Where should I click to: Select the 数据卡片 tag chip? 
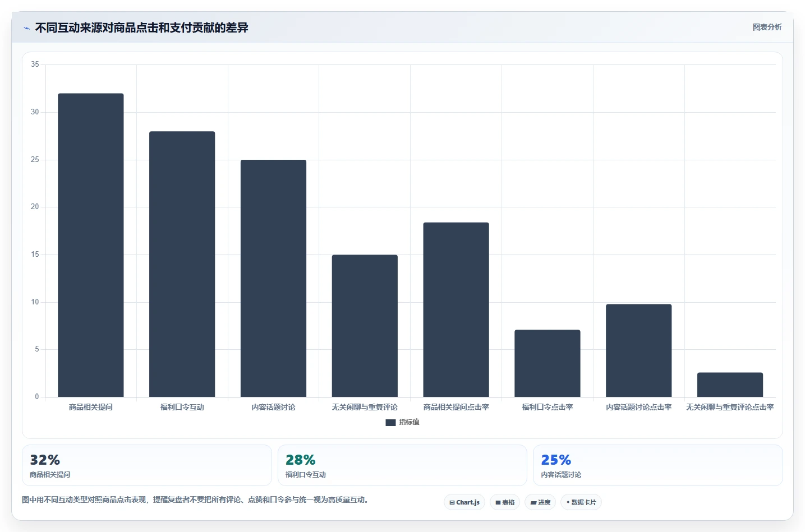(x=581, y=502)
